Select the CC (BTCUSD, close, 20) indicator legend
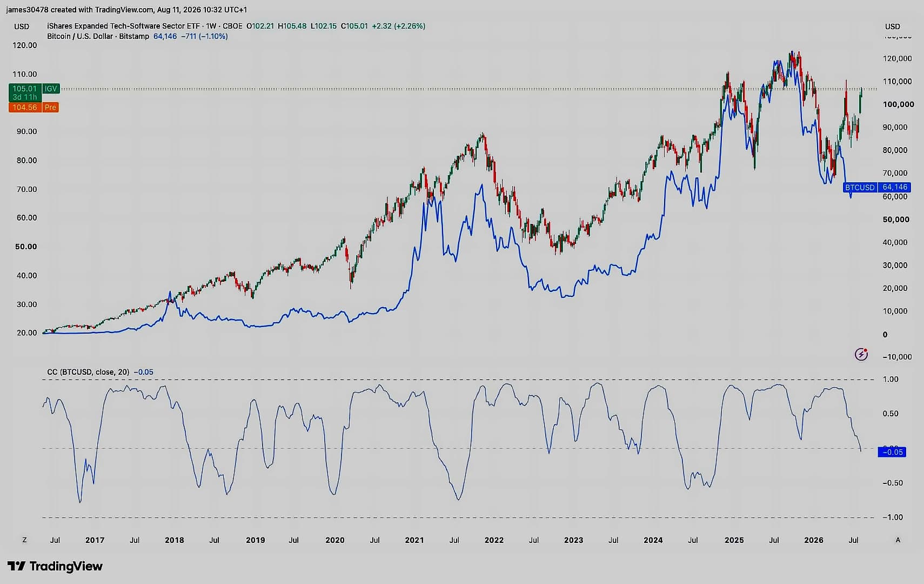 click(x=88, y=372)
